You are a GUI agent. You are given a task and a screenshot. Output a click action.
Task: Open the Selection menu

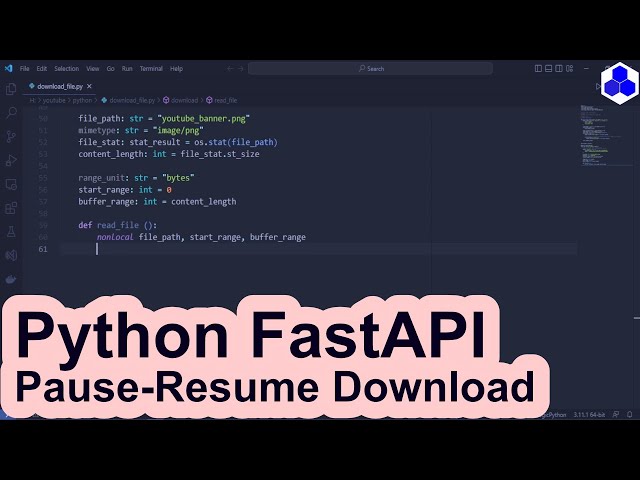(x=67, y=69)
